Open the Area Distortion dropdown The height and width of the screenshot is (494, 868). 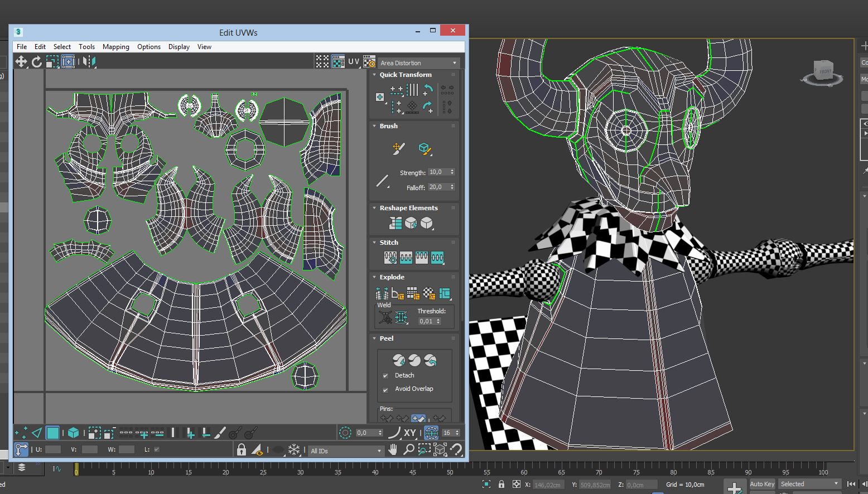(x=418, y=63)
